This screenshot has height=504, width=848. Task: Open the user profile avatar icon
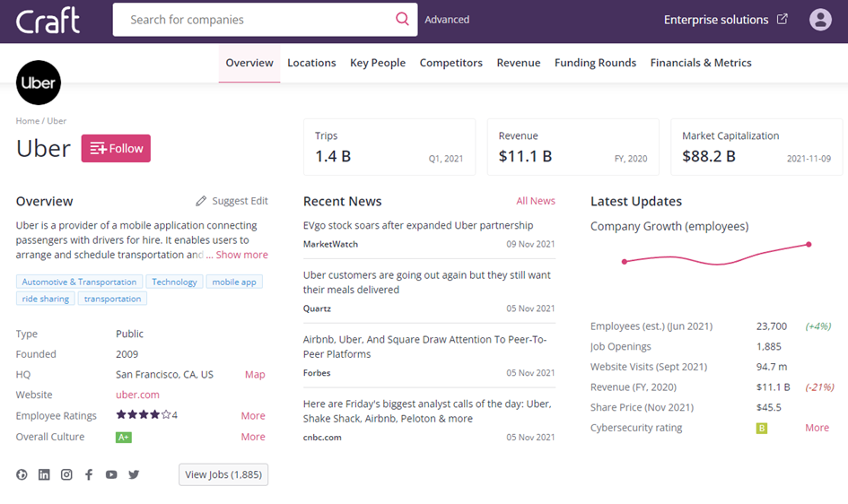click(820, 20)
